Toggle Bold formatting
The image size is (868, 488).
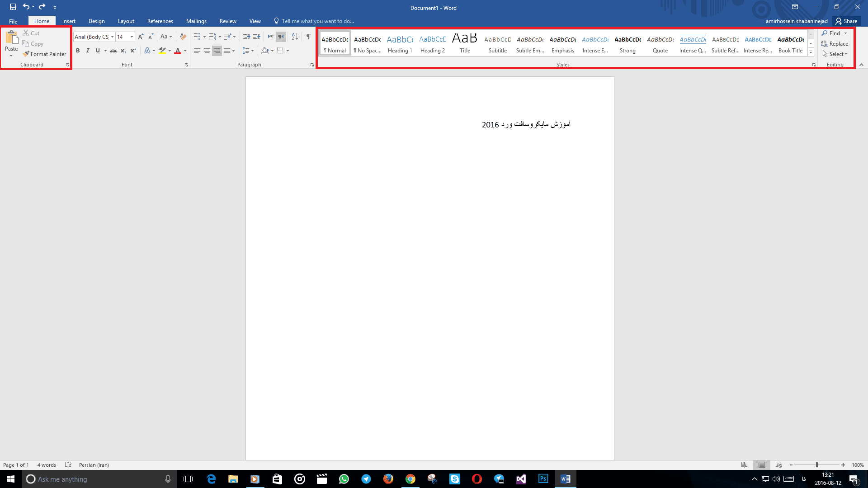click(78, 51)
